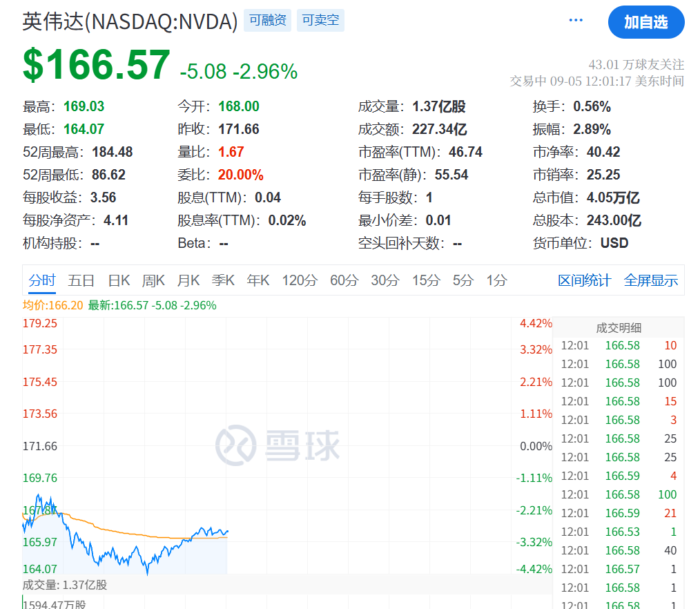Select the 120分 interval tab
This screenshot has width=700, height=609.
(x=300, y=280)
